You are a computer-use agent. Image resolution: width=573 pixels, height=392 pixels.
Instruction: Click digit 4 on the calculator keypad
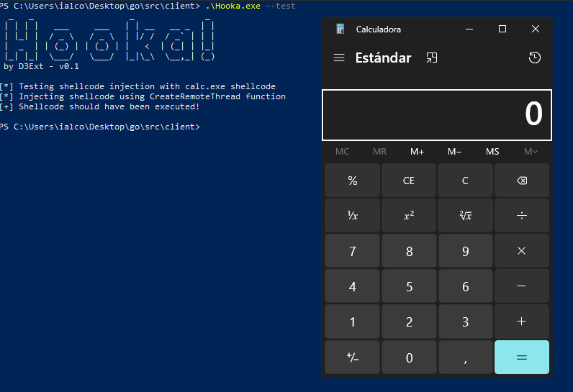coord(352,286)
